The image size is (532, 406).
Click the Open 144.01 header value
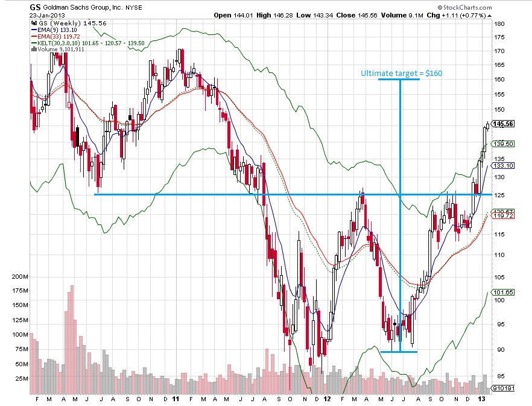click(x=233, y=15)
